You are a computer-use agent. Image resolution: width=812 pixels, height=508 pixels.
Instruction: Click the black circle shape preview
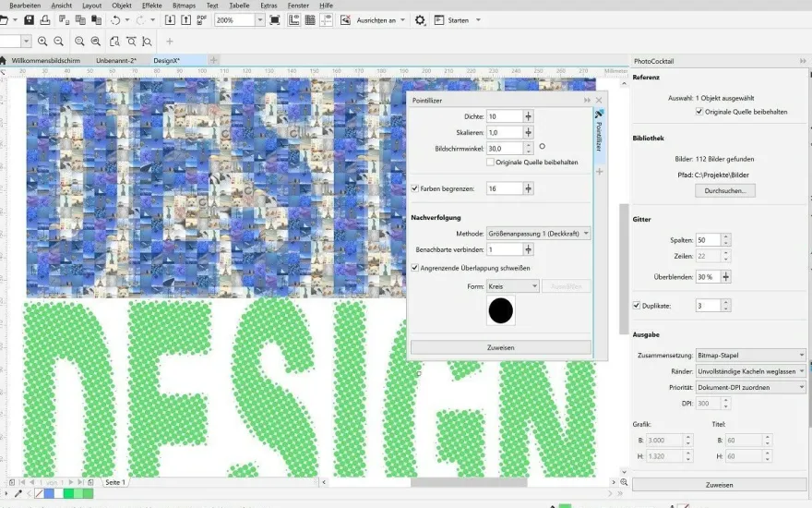pos(501,311)
